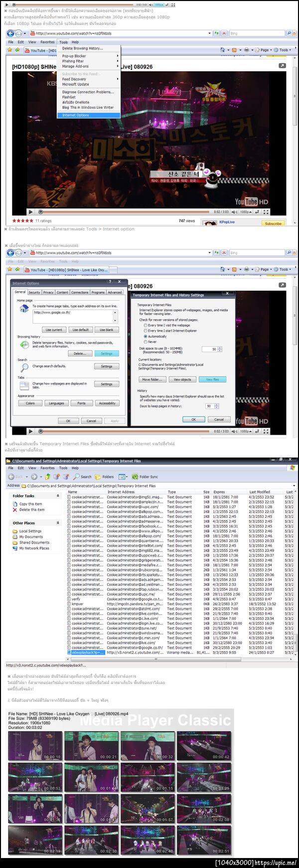Expand the Feed Discovery submenu
The width and height of the screenshot is (299, 868).
coord(90,79)
